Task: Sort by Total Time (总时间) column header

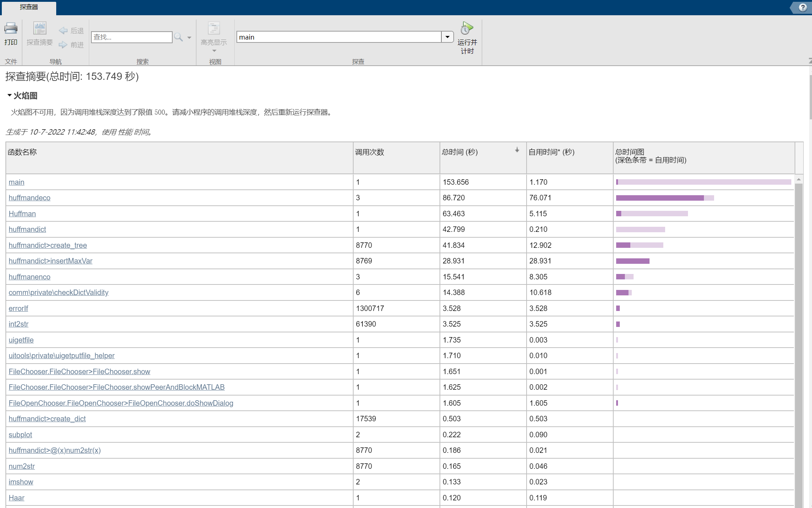Action: coord(459,152)
